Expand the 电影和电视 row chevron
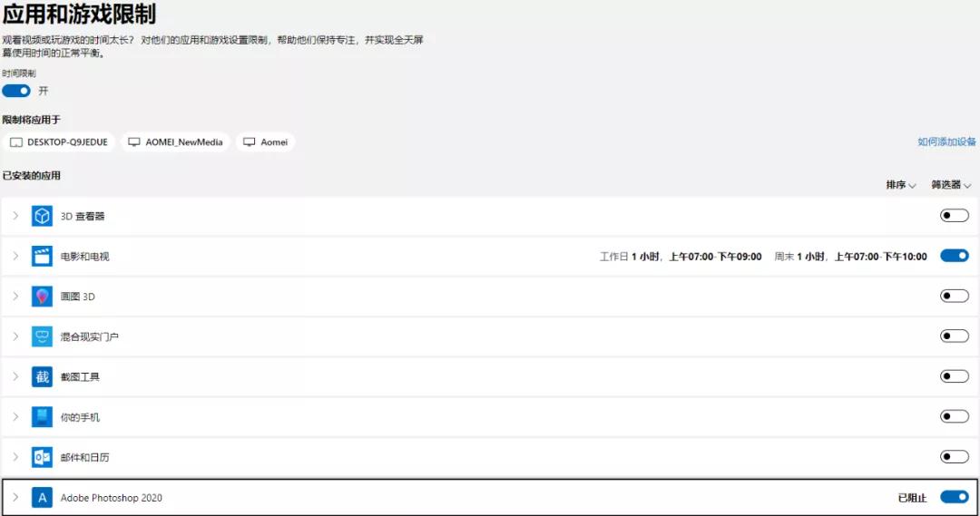 15,256
